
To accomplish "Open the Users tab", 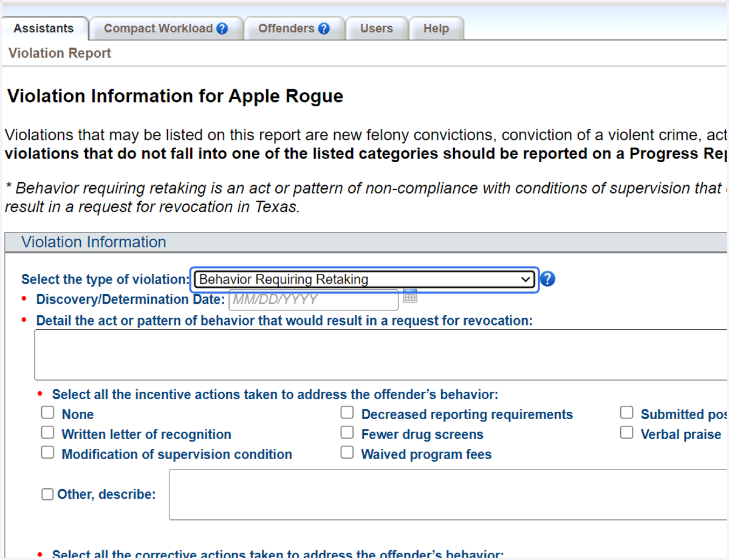I will [377, 28].
